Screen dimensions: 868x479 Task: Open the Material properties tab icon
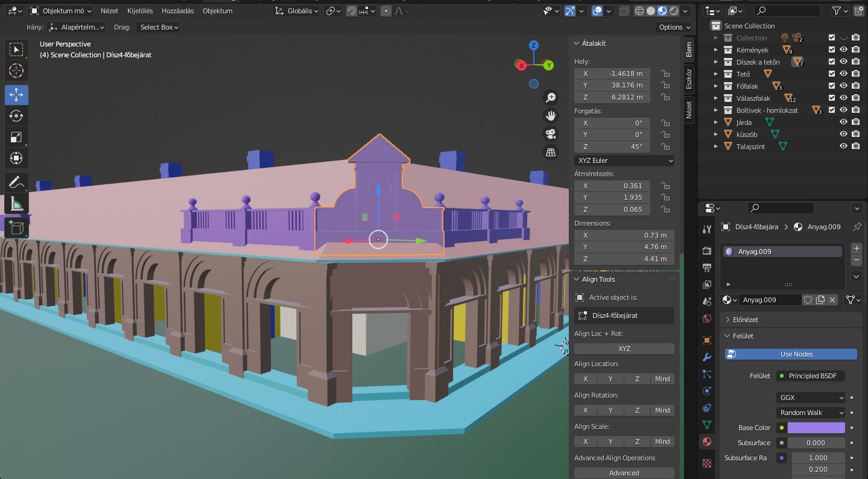pyautogui.click(x=707, y=442)
